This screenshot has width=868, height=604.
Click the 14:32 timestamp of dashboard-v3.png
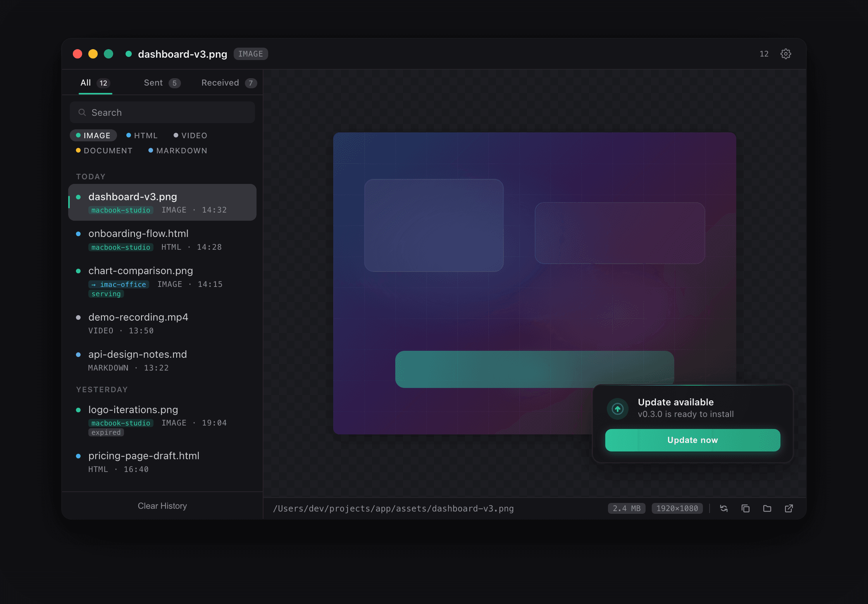(214, 210)
